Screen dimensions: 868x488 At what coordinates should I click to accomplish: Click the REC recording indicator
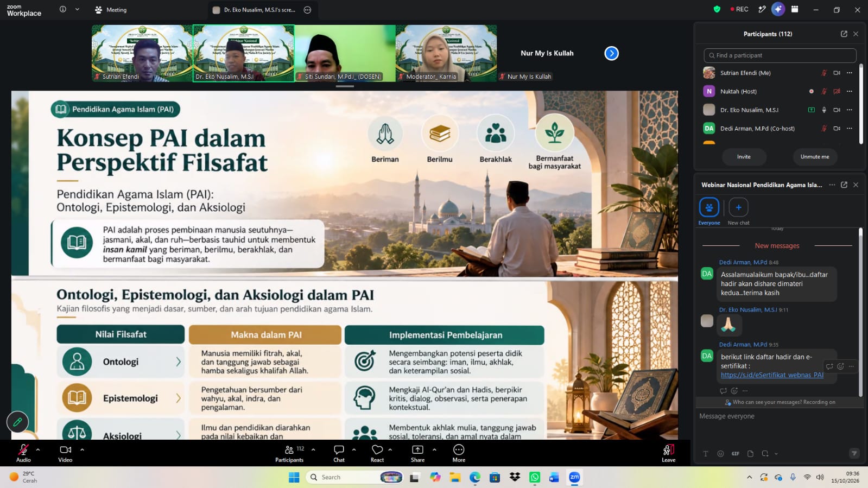(739, 9)
